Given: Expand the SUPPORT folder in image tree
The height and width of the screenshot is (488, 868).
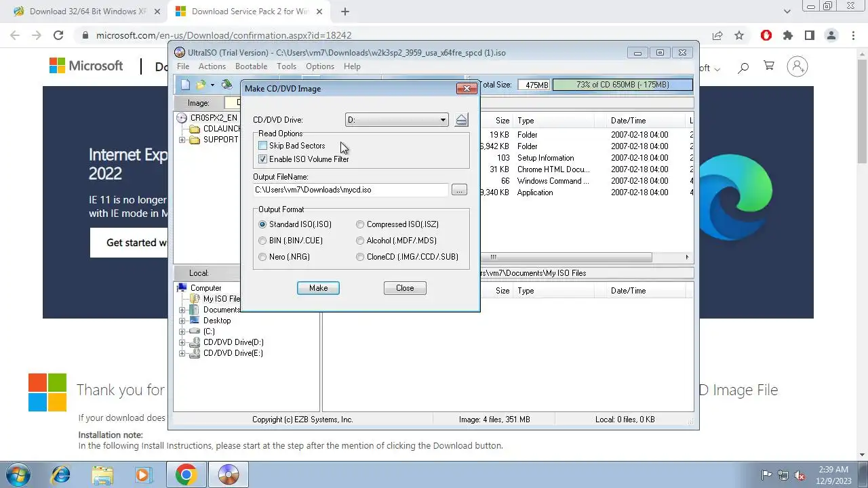Looking at the screenshot, I should [x=182, y=140].
